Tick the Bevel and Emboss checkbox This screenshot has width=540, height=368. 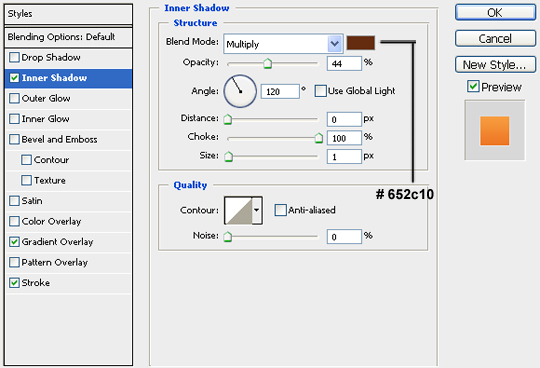pyautogui.click(x=14, y=139)
